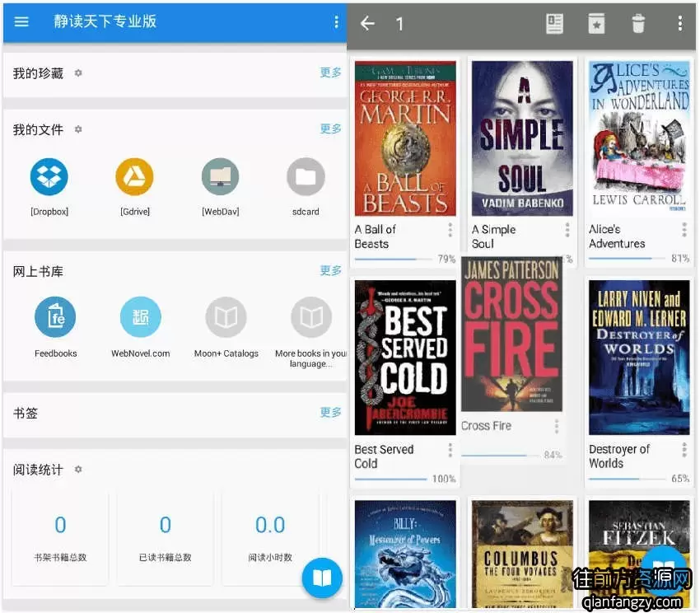Open Best Served Cold book cover

[405, 358]
